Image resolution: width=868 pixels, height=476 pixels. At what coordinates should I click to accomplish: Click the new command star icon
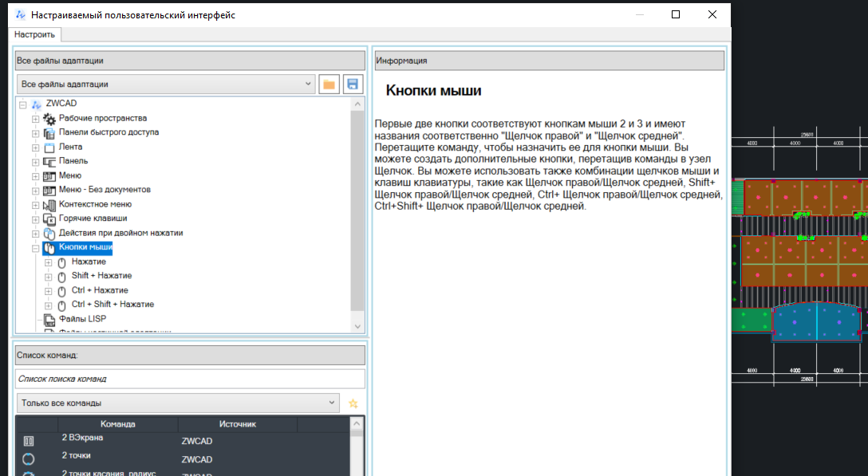click(x=353, y=403)
